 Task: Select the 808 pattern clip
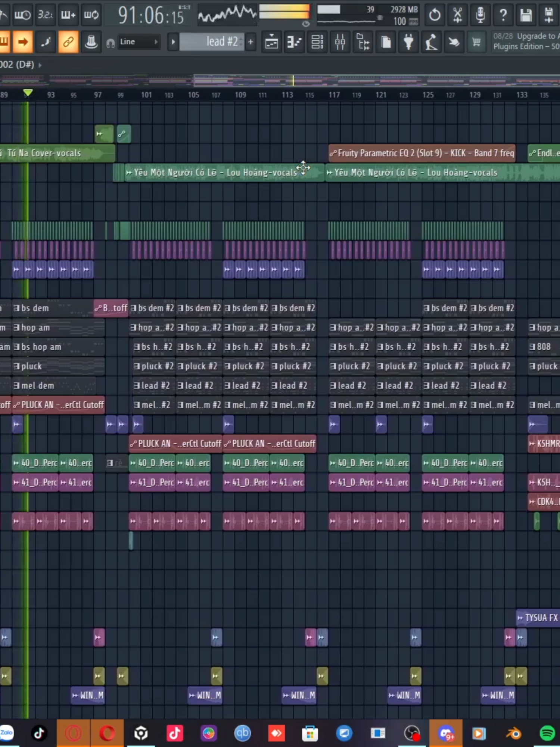(x=544, y=347)
